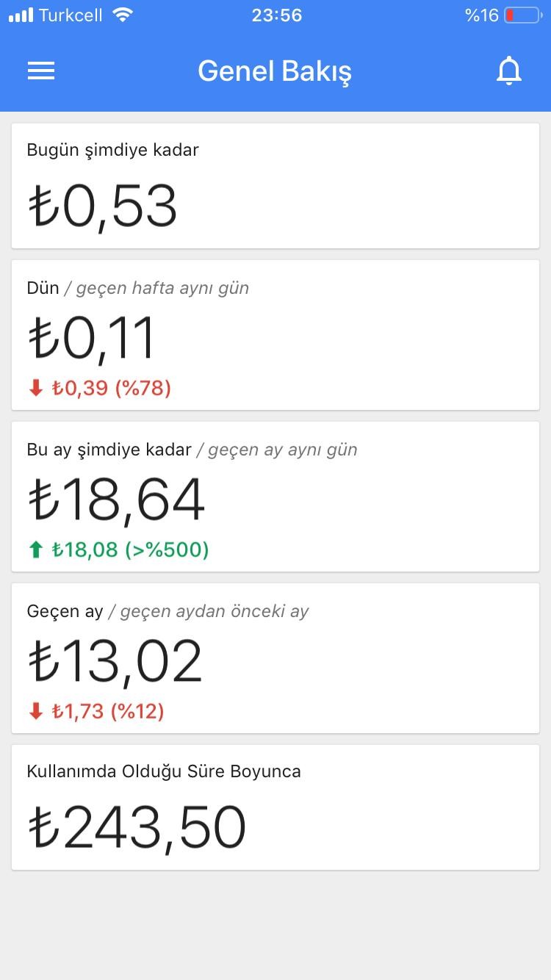
Task: Tap the ₺243,50 lifetime earnings amount
Action: 137,828
